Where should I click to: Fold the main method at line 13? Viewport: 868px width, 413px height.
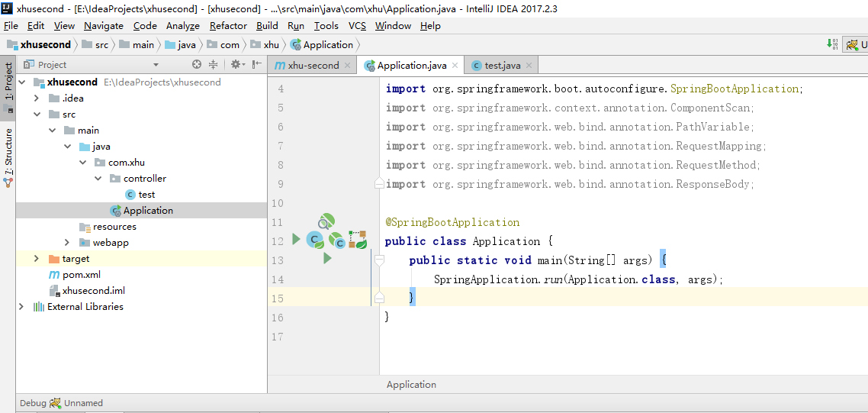click(x=379, y=259)
